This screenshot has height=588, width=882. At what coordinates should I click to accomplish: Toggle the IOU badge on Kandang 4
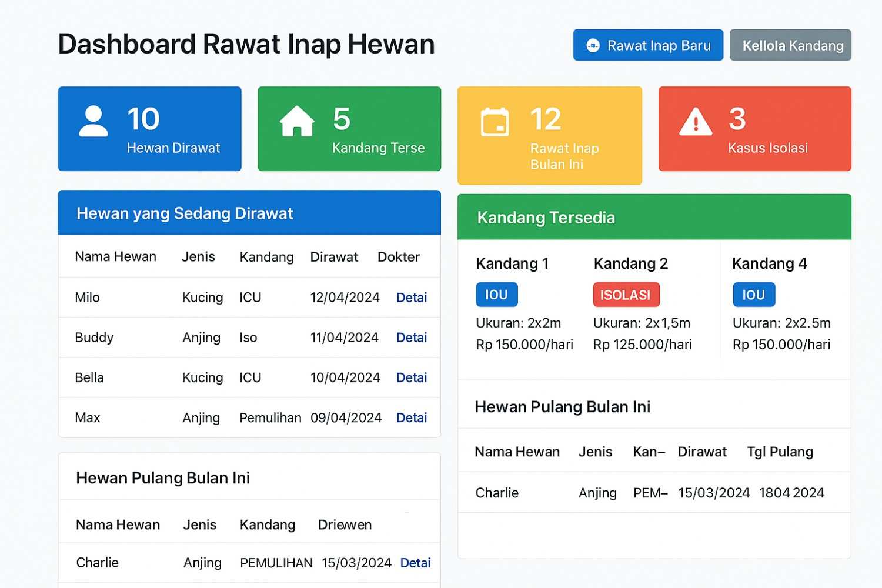click(x=754, y=295)
